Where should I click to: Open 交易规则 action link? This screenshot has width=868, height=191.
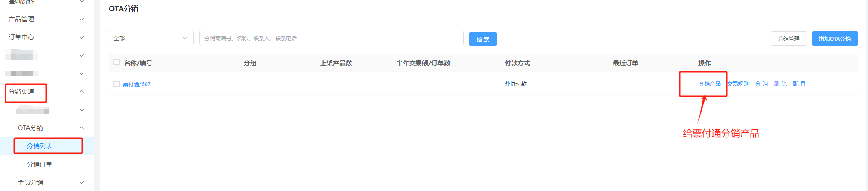(x=738, y=84)
